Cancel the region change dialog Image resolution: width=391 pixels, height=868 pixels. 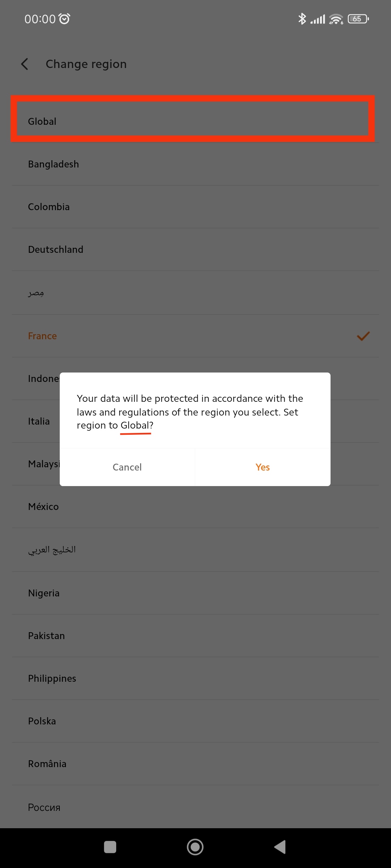127,467
